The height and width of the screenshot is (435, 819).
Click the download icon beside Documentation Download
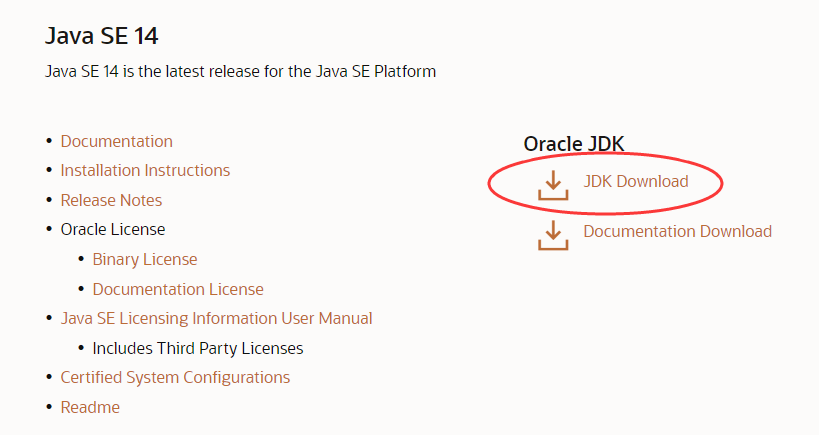[553, 235]
